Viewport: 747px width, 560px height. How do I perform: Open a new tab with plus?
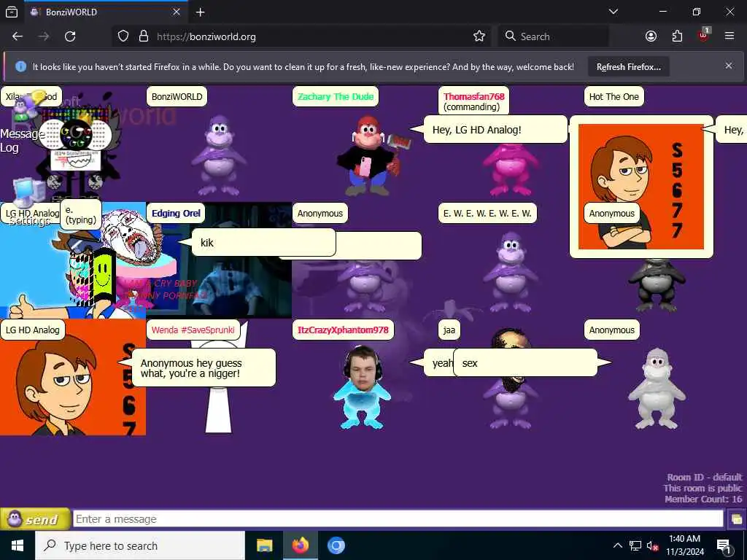(200, 12)
